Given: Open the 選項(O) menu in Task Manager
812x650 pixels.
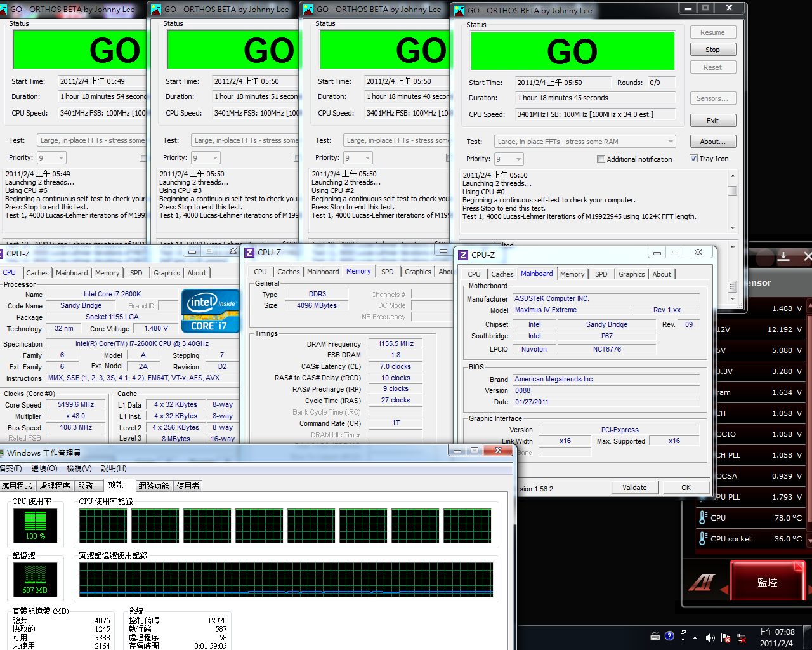Looking at the screenshot, I should click(x=44, y=468).
